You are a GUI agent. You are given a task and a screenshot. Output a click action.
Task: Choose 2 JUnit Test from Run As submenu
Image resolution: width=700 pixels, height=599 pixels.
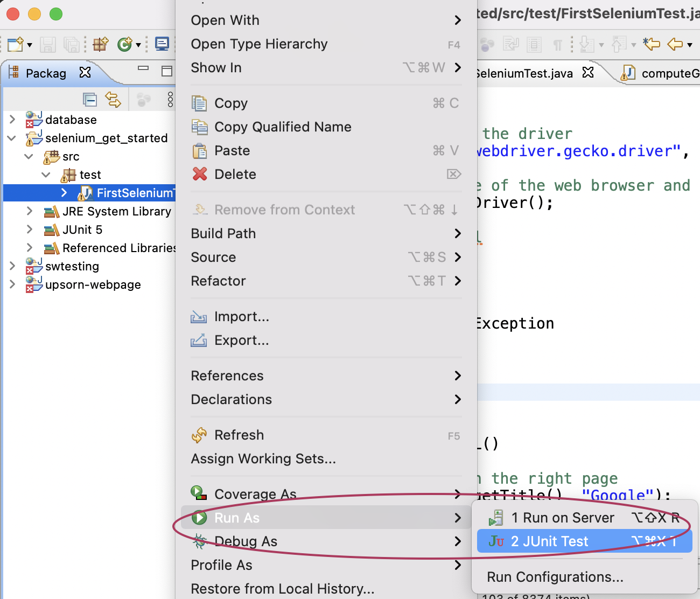click(549, 541)
